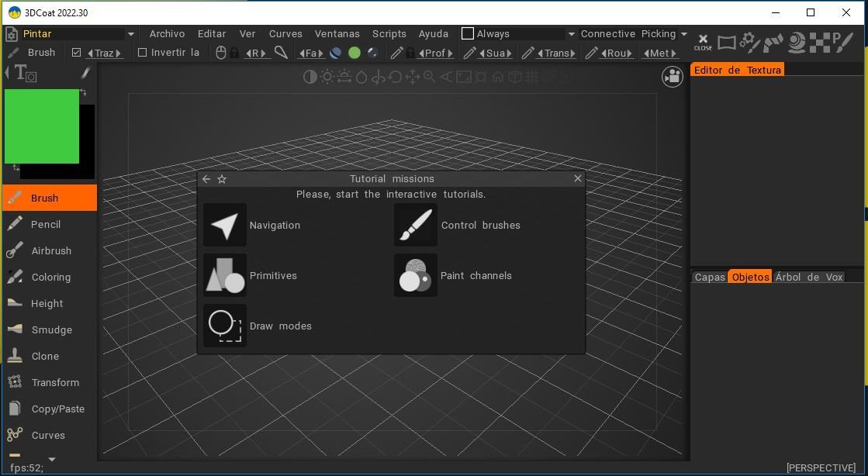Screen dimensions: 868x476
Task: Open the Editar menu
Action: (x=212, y=34)
